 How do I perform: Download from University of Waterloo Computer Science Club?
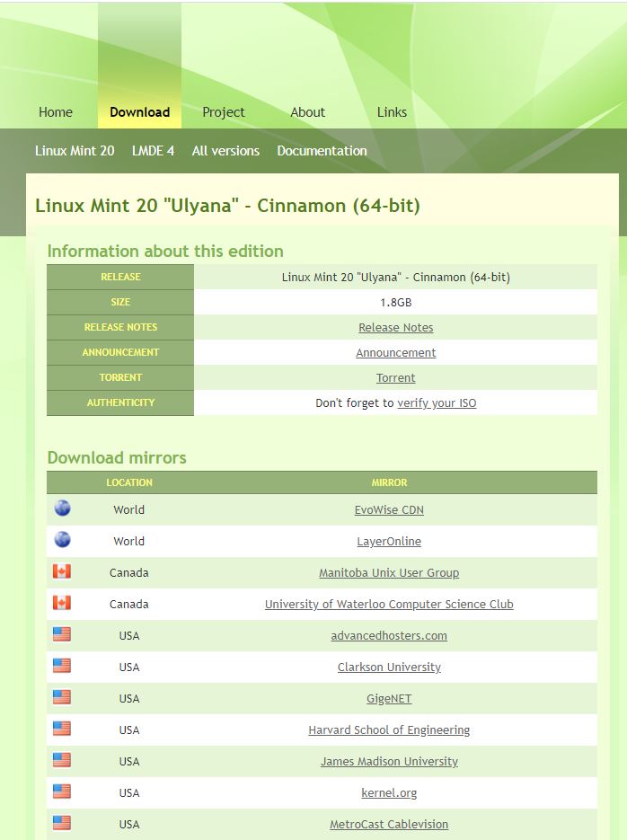click(389, 605)
